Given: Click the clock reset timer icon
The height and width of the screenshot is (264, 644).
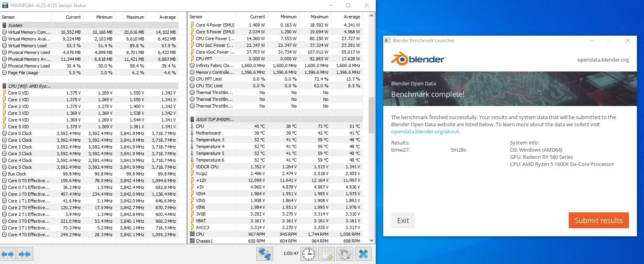Looking at the screenshot, I should [x=309, y=254].
